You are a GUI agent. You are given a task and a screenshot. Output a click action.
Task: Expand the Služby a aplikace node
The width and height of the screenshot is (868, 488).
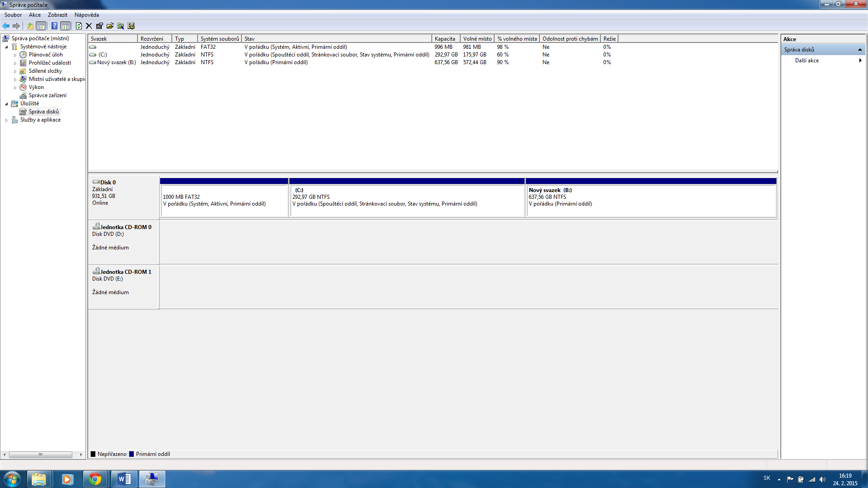click(6, 120)
